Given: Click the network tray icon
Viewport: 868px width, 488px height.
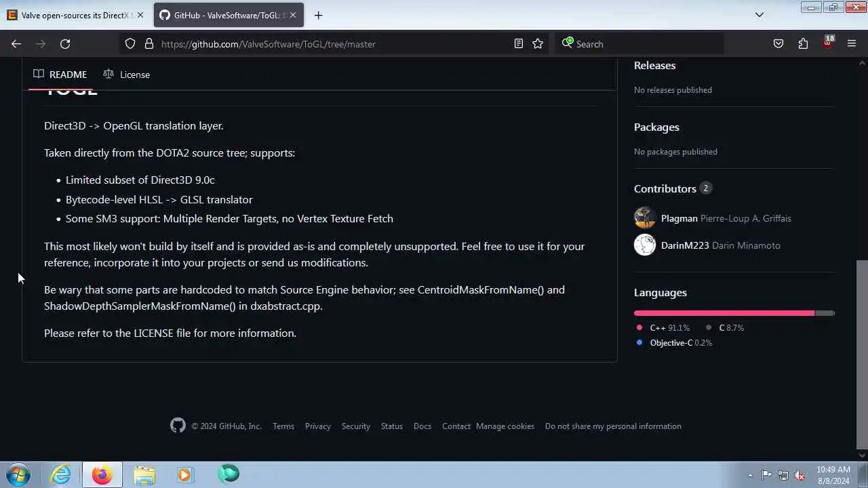Looking at the screenshot, I should point(783,475).
